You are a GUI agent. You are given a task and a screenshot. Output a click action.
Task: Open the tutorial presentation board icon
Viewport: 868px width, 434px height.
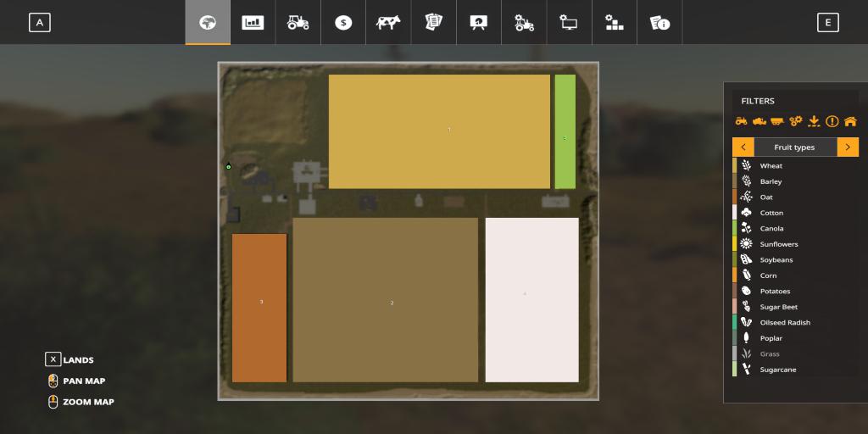tap(479, 23)
